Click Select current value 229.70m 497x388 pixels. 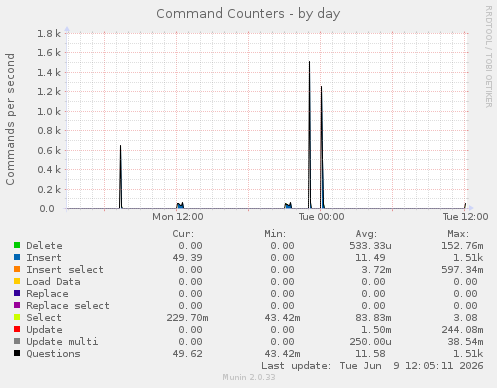pyautogui.click(x=187, y=318)
